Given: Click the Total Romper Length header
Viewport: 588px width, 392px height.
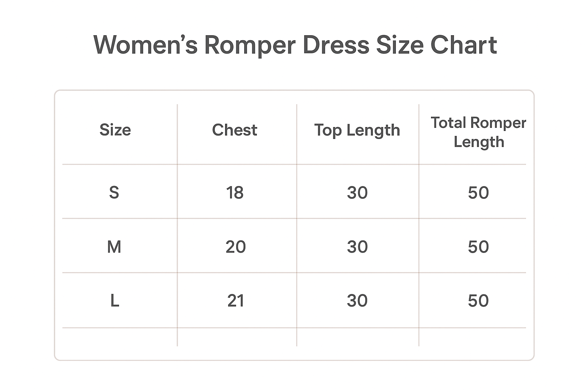Looking at the screenshot, I should [478, 132].
